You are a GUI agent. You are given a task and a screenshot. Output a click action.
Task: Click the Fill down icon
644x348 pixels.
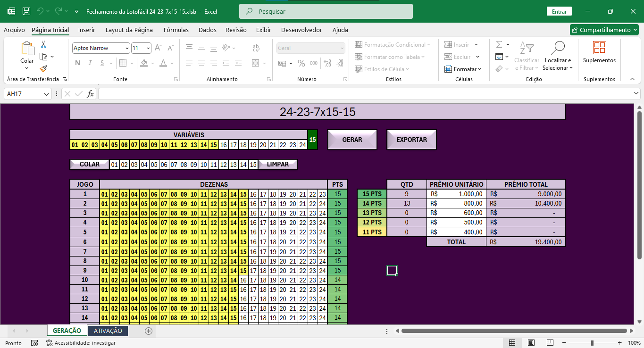tap(499, 57)
